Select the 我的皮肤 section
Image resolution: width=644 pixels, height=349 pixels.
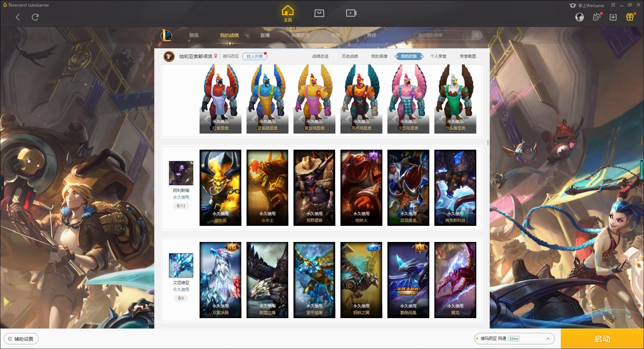(409, 56)
